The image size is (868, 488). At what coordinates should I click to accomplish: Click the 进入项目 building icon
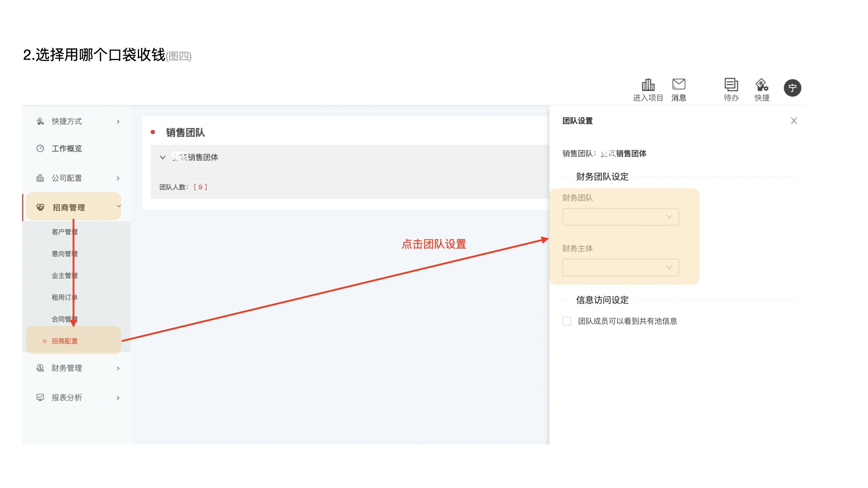click(x=648, y=85)
